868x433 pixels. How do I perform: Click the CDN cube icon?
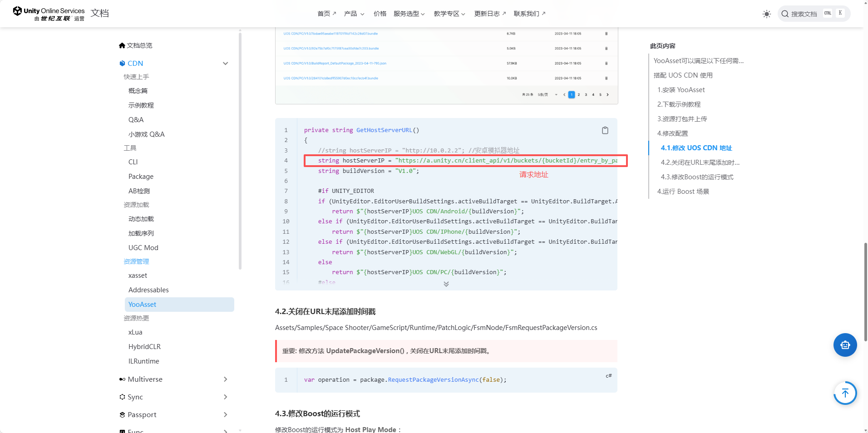pos(122,64)
